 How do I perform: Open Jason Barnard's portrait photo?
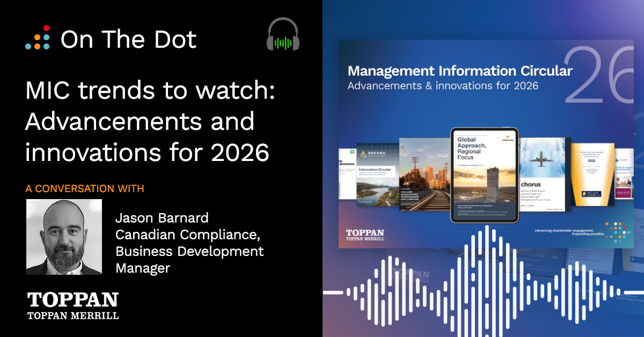coord(64,237)
